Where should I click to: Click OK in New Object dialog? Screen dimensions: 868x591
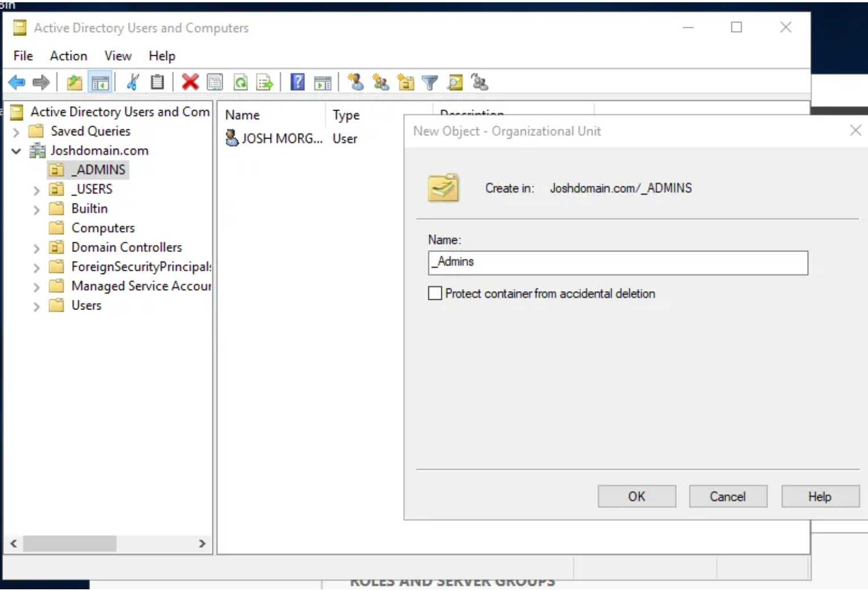[x=637, y=496]
